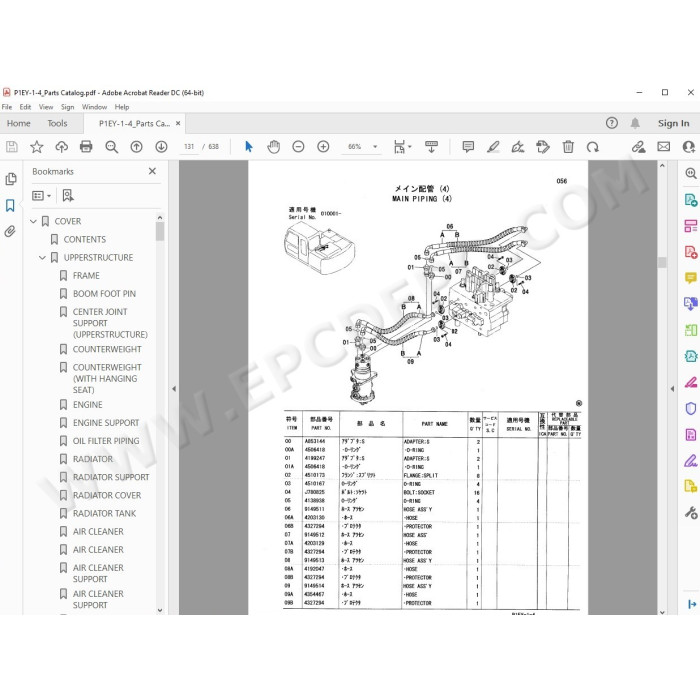700x700 pixels.
Task: Open the OIL FILTER PIPING bookmark
Action: coord(106,441)
